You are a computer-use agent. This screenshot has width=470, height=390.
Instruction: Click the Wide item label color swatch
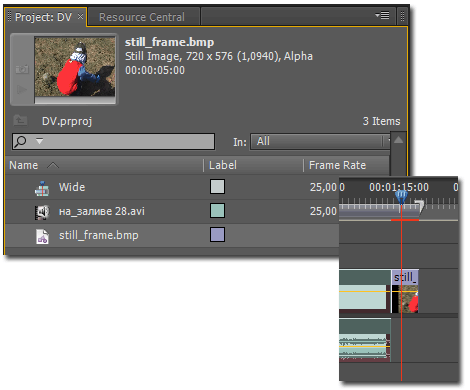[x=217, y=186]
